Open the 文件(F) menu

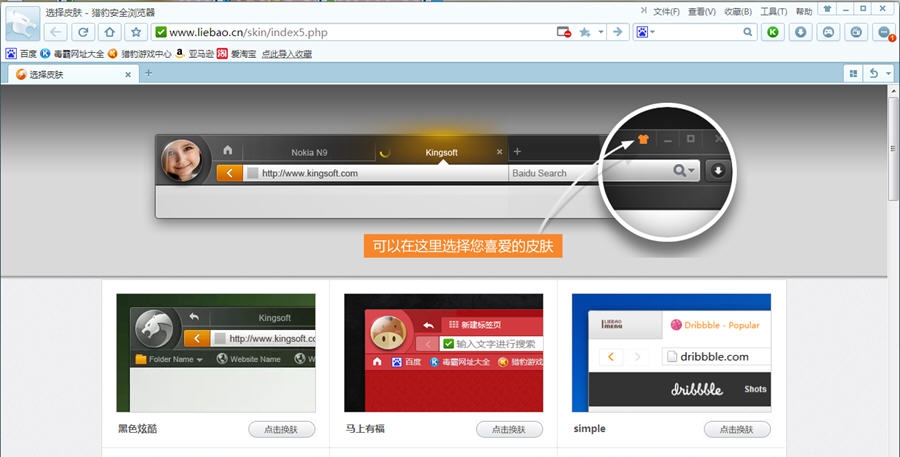pos(666,11)
